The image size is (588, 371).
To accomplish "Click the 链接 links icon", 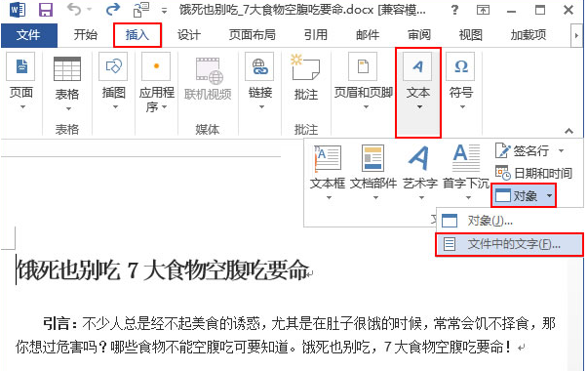I will 259,66.
